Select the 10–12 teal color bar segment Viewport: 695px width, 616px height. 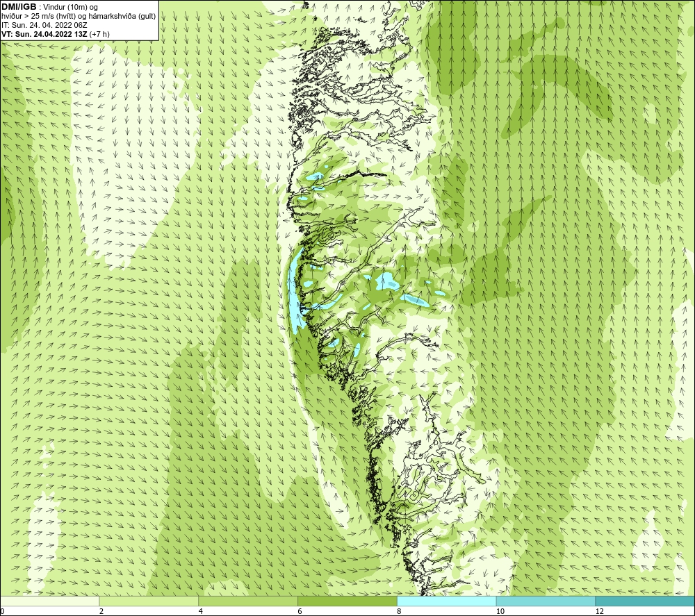pyautogui.click(x=546, y=601)
